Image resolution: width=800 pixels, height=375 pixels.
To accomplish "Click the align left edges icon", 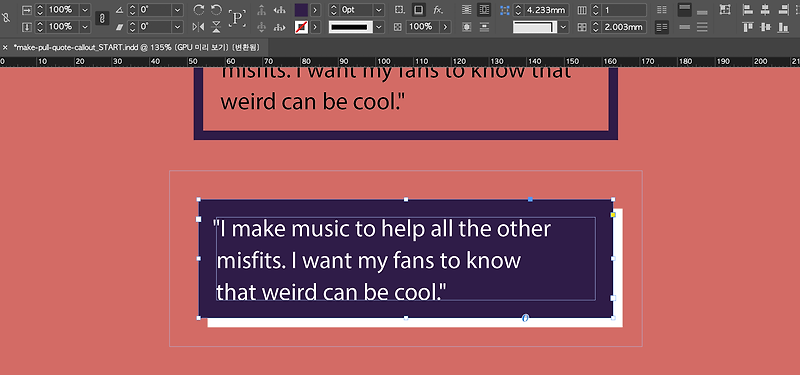I will click(748, 10).
